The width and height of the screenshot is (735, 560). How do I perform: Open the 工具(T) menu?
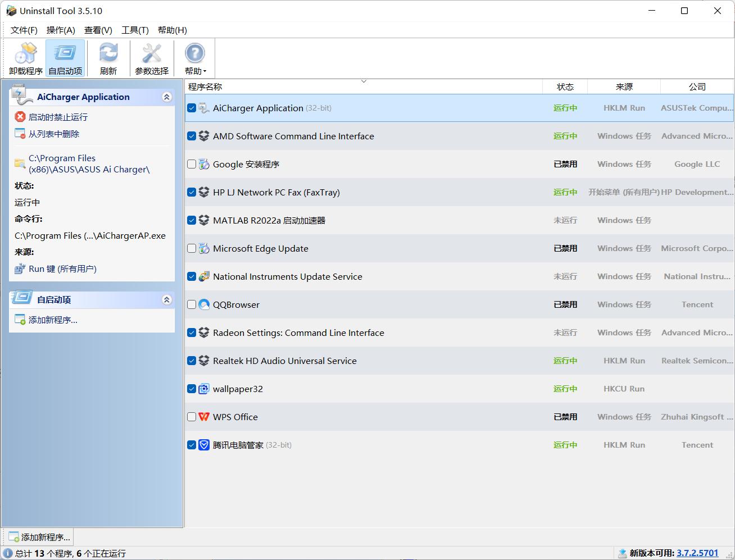pyautogui.click(x=135, y=30)
